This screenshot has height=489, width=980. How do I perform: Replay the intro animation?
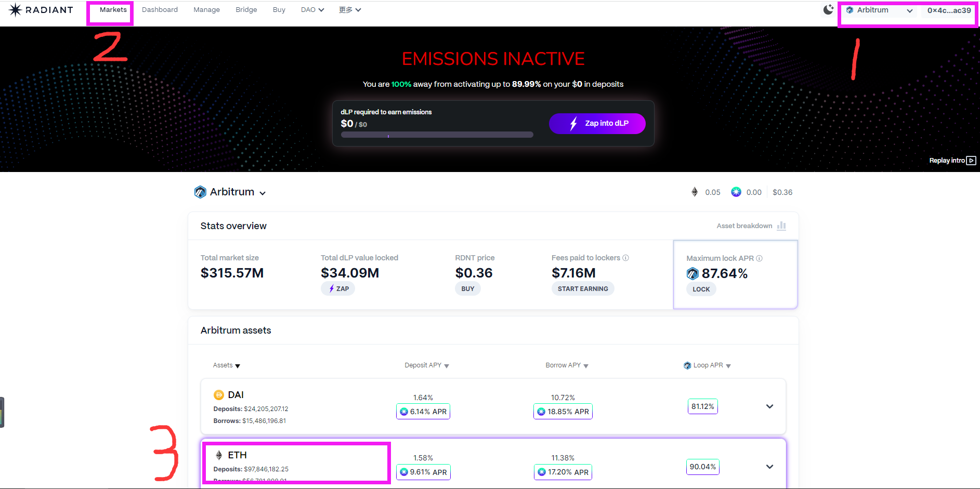tap(947, 161)
